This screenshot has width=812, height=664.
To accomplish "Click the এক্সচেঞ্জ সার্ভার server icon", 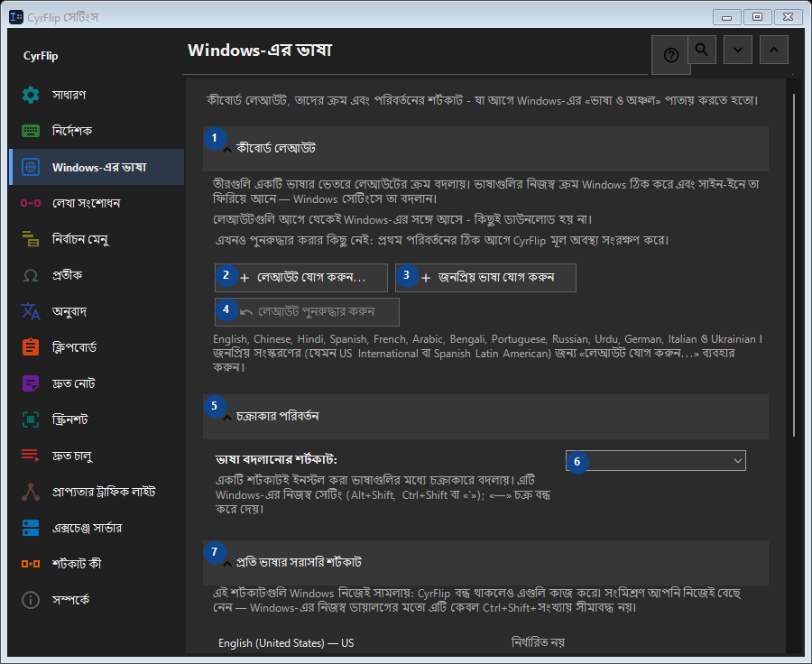I will pos(31,528).
